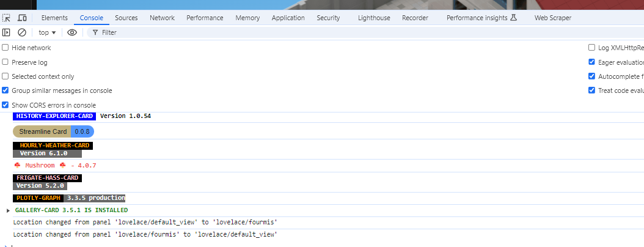Clear the console with the ban icon

coord(22,32)
